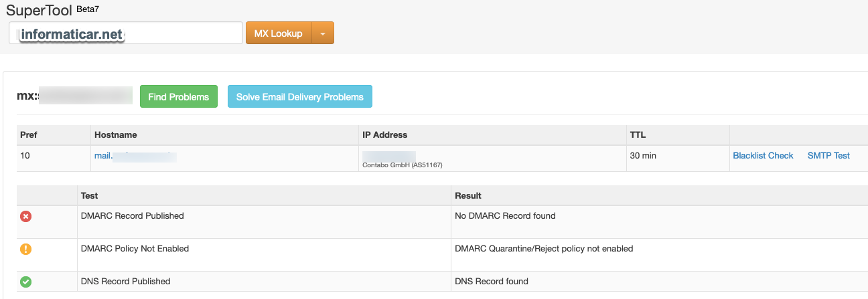Open the Blacklist Check link
Viewport: 868px width, 299px height.
[763, 155]
